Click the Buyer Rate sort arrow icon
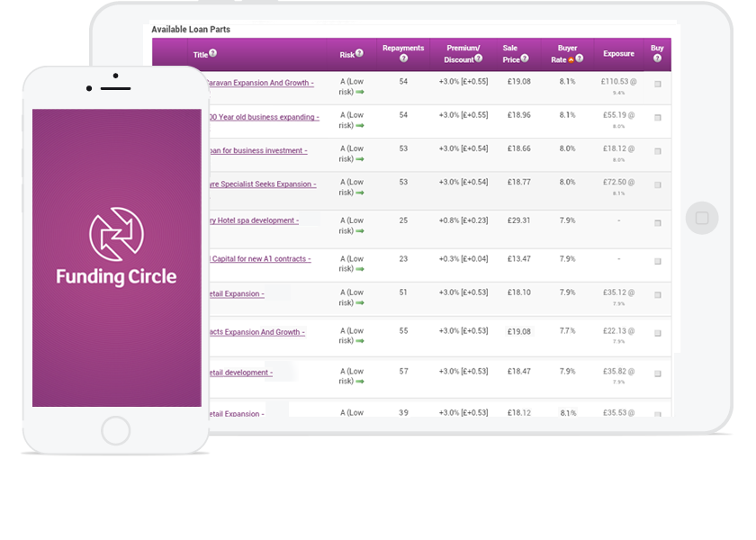 pos(571,60)
